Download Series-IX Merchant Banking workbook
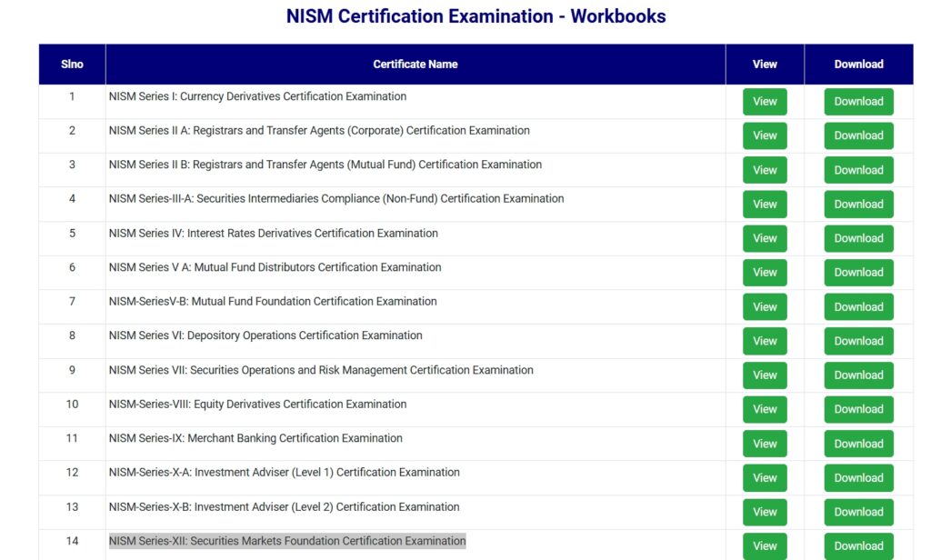931x560 pixels. point(858,444)
